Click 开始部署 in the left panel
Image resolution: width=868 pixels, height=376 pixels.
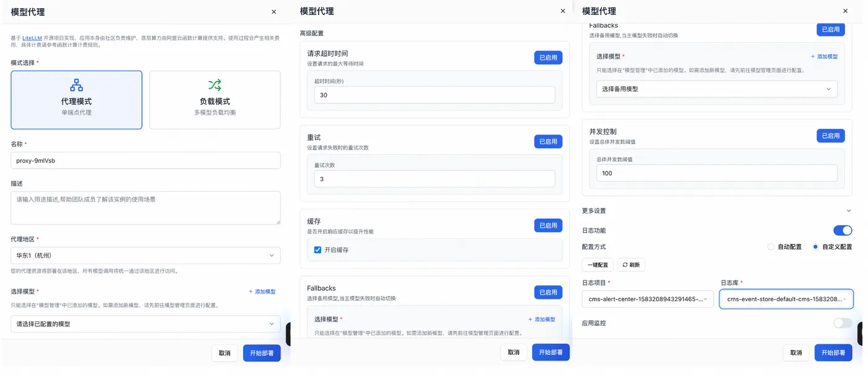coord(262,353)
